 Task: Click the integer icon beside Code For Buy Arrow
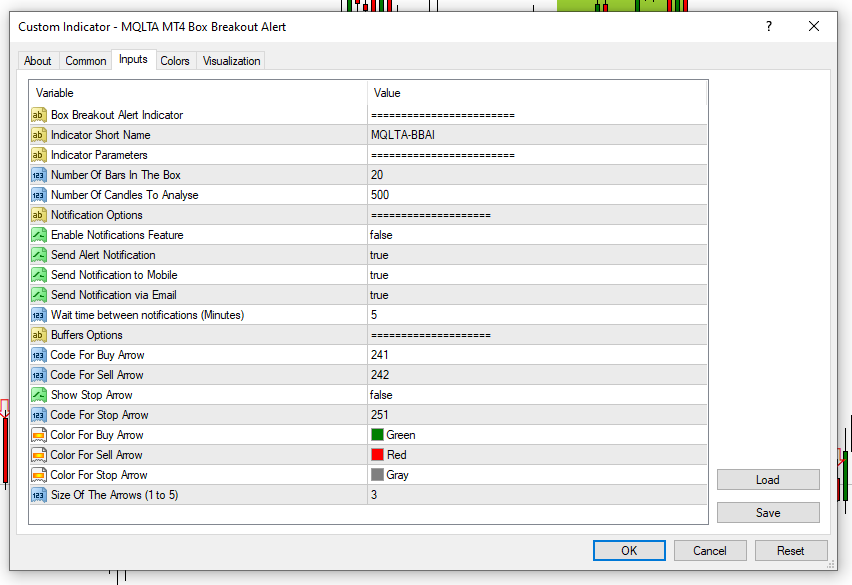39,355
